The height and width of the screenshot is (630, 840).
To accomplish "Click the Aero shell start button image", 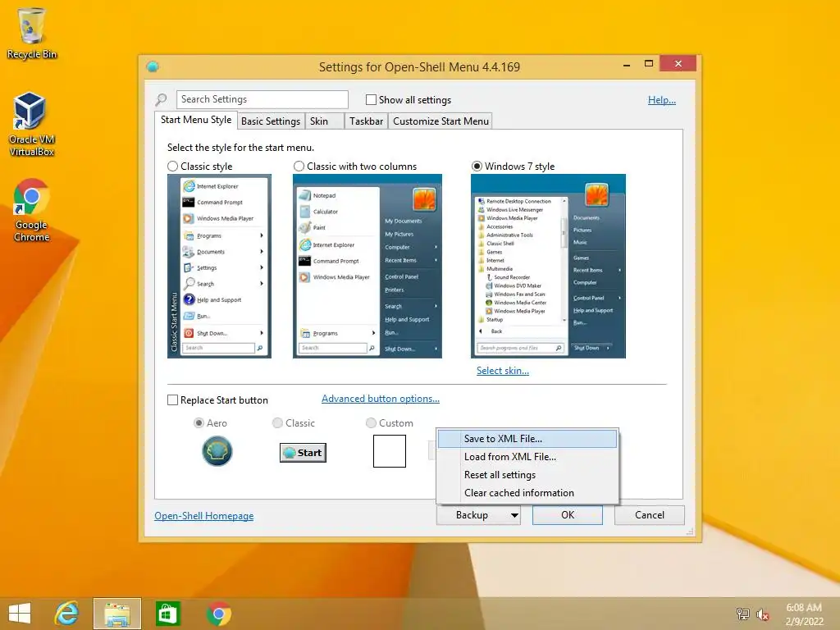I will [x=217, y=451].
